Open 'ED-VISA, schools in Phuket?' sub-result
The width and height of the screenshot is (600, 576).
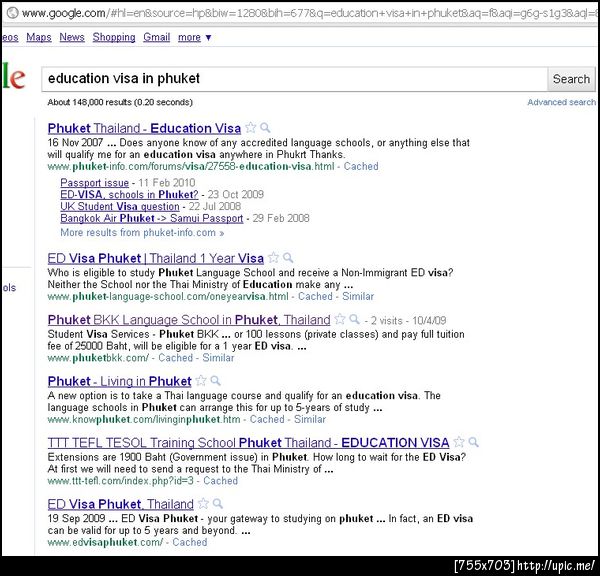click(x=129, y=194)
